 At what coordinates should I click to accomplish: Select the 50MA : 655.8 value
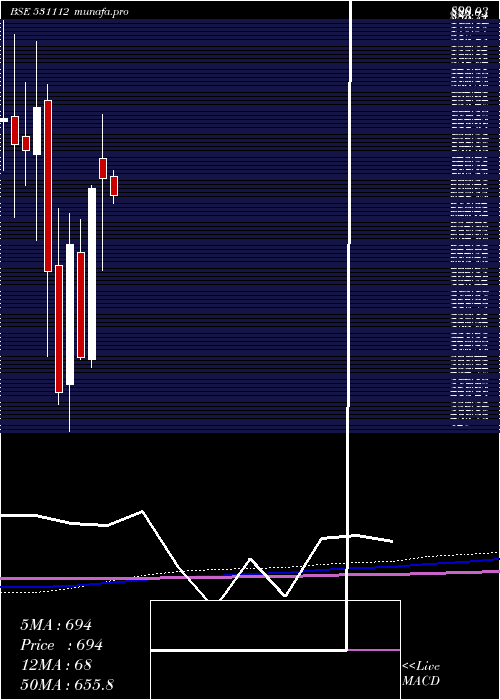(x=67, y=685)
